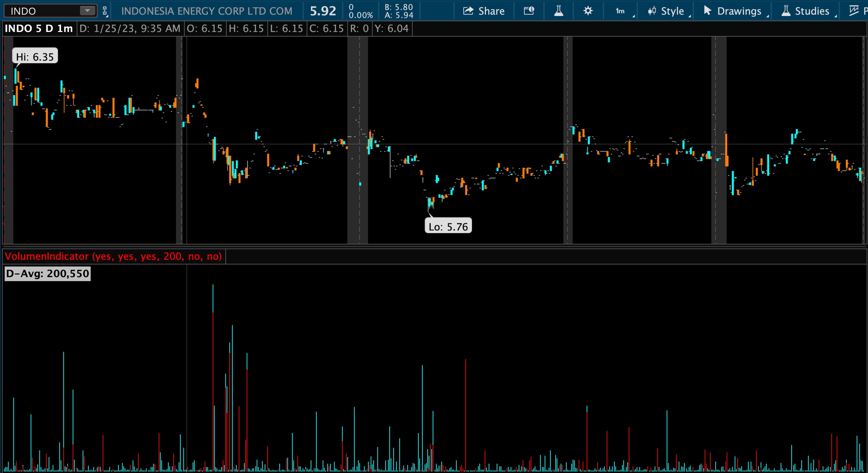
Task: Click the Hi: 6.35 price bubble
Action: (x=35, y=57)
